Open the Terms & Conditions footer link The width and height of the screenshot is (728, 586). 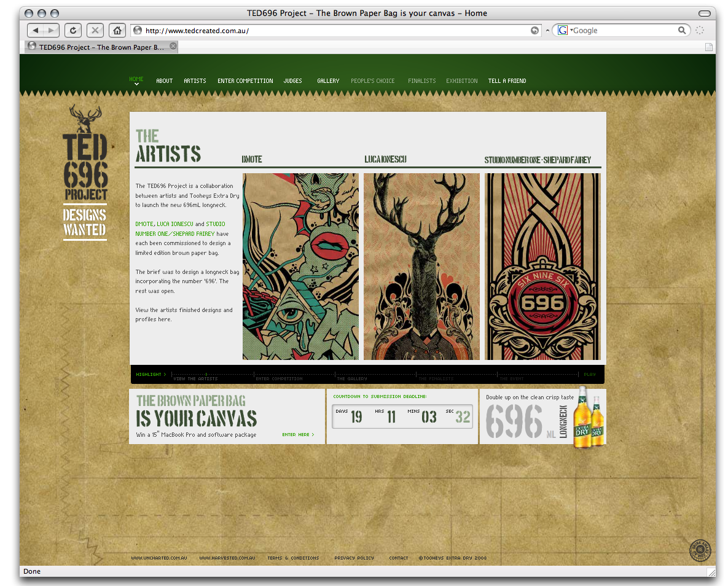pos(293,558)
